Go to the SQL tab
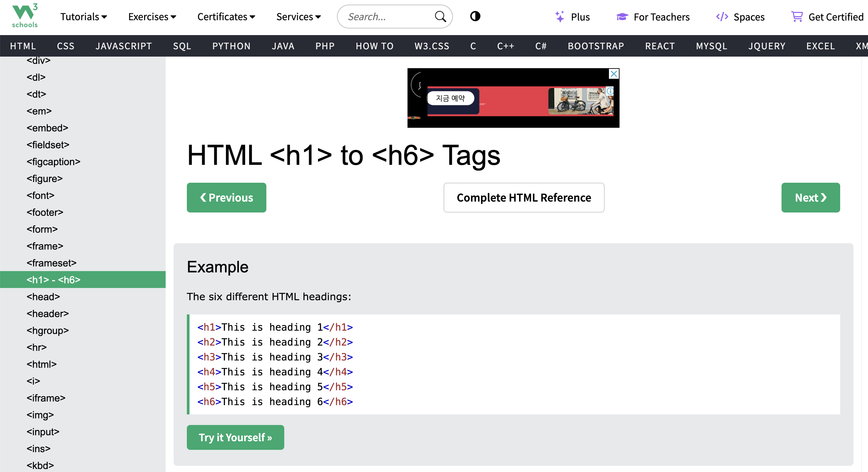868x472 pixels. tap(182, 46)
